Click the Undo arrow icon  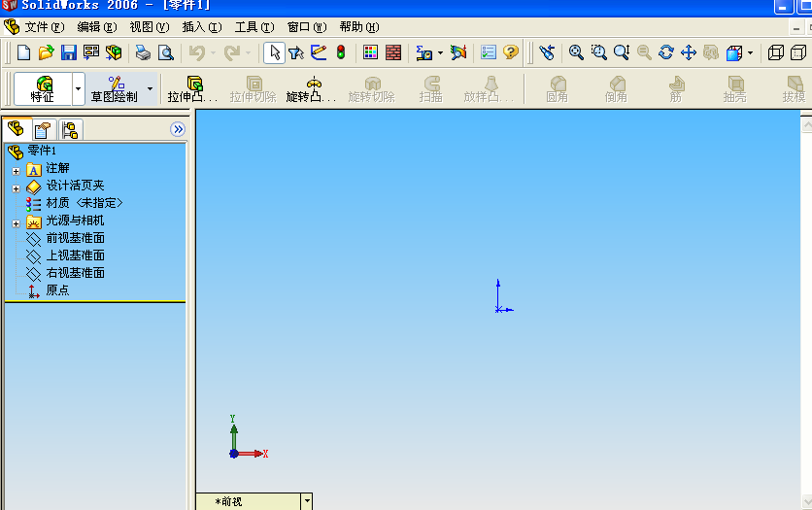[x=197, y=52]
